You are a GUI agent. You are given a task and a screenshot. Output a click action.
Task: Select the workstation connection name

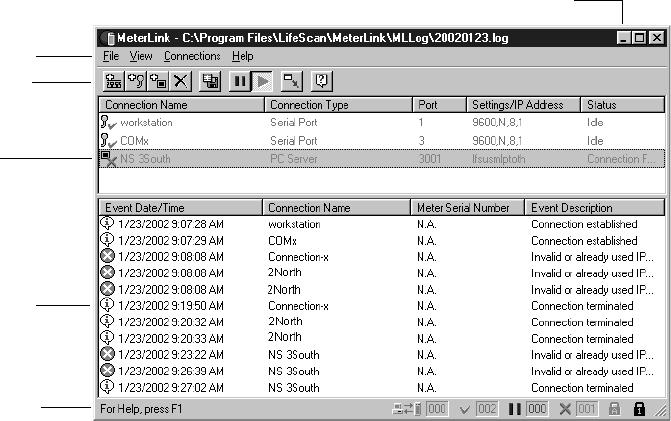146,122
